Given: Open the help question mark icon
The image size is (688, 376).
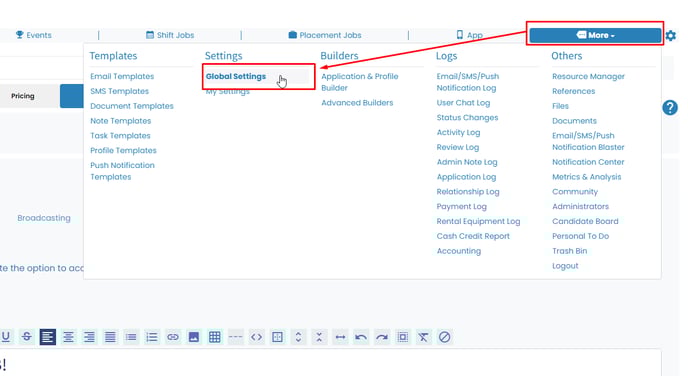Looking at the screenshot, I should click(670, 107).
